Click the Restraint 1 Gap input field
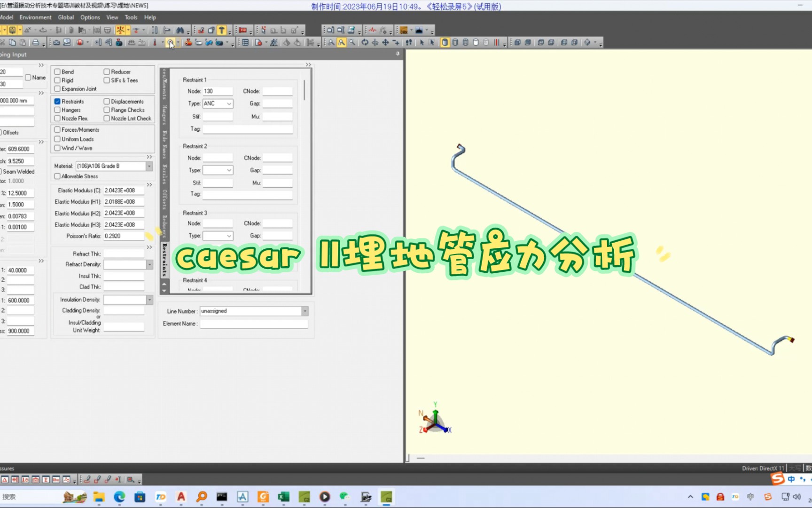 277,103
